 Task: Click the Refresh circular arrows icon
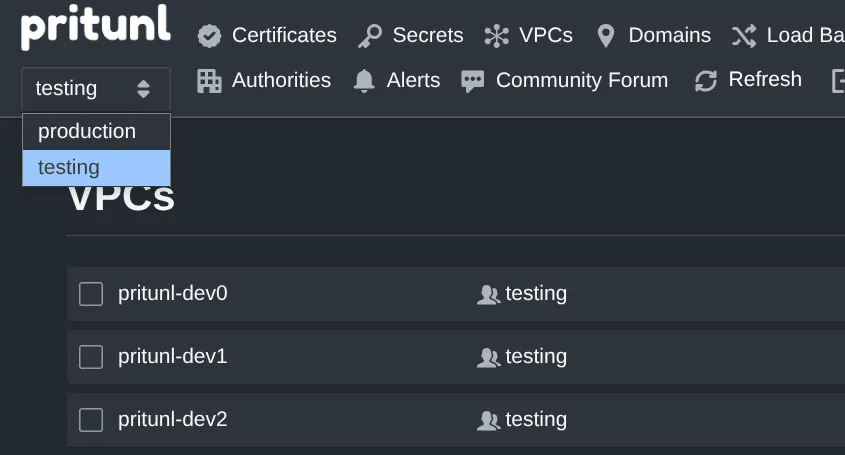click(705, 81)
